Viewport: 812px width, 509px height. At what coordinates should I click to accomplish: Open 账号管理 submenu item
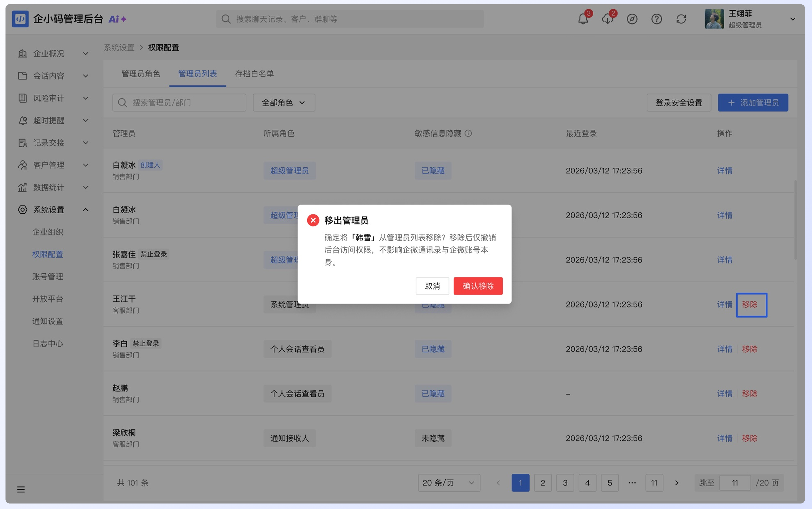coord(48,276)
